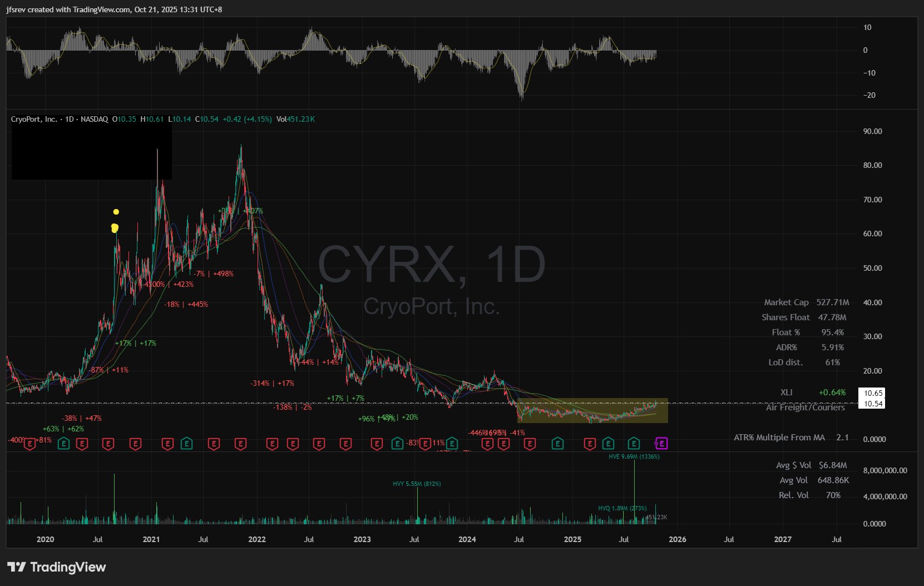The height and width of the screenshot is (586, 924).
Task: Click the topmost yellow dot above the 2020 spike
Action: [116, 212]
